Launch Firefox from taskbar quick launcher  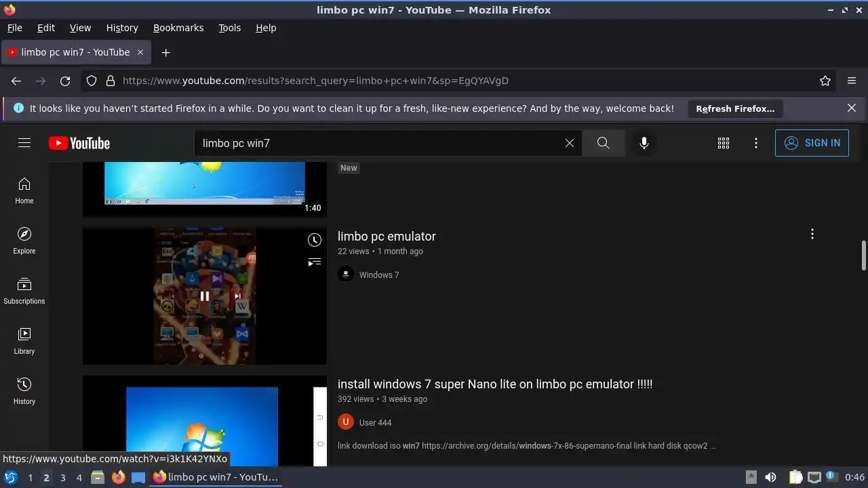click(x=118, y=477)
